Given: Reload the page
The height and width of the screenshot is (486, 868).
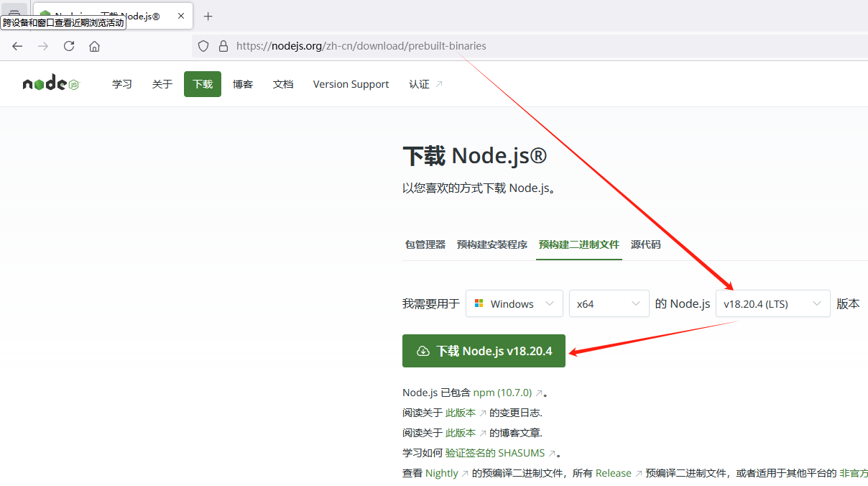Looking at the screenshot, I should (68, 45).
